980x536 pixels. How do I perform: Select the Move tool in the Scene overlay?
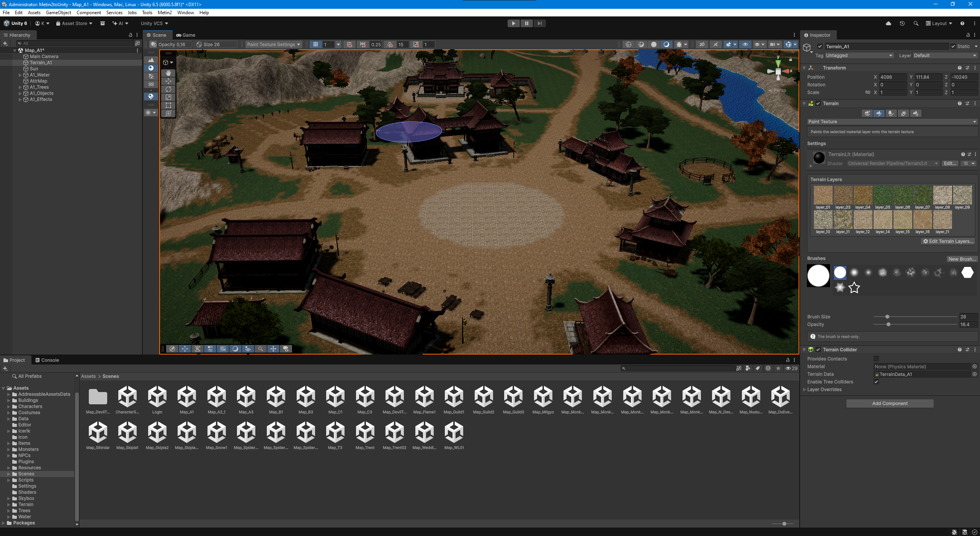(168, 81)
